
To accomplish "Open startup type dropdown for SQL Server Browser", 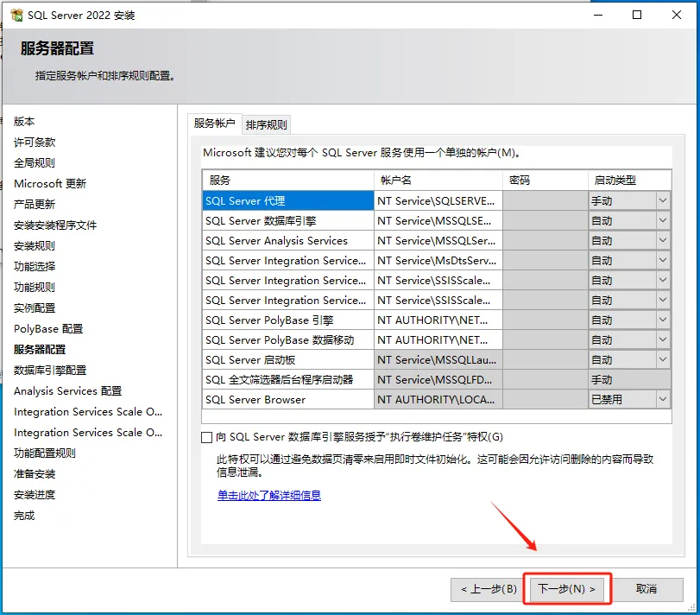I will [663, 399].
